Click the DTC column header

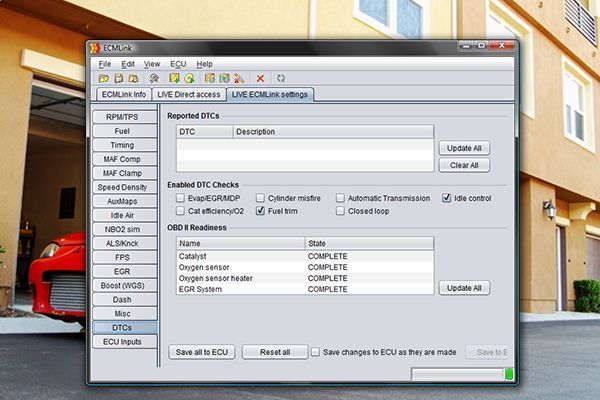coord(205,132)
